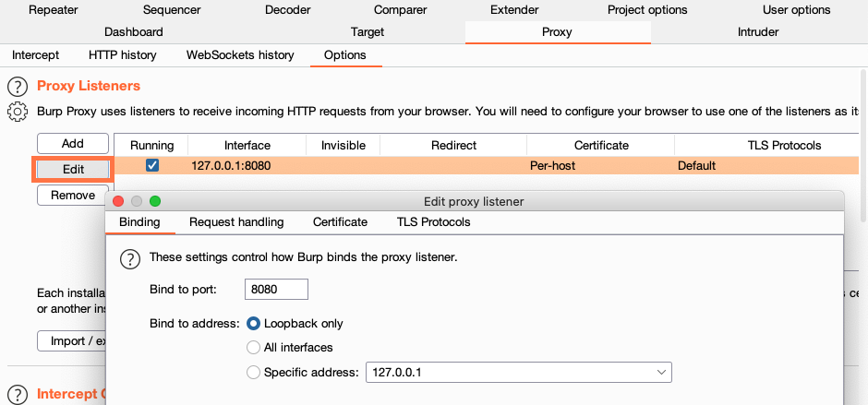Click the Remove listener button
The height and width of the screenshot is (405, 868).
click(73, 196)
